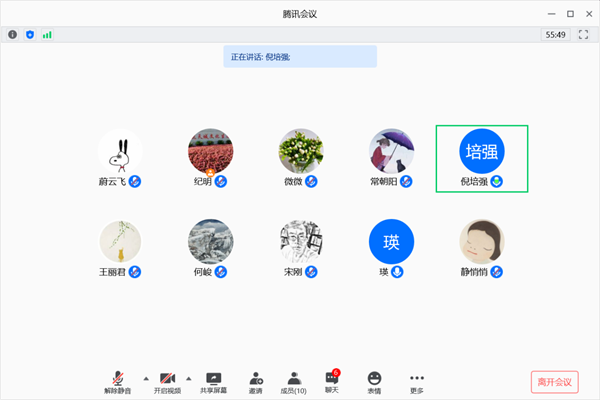This screenshot has height=400, width=600.
Task: Select 倪培强's highlighted speaker tile
Action: tap(482, 157)
